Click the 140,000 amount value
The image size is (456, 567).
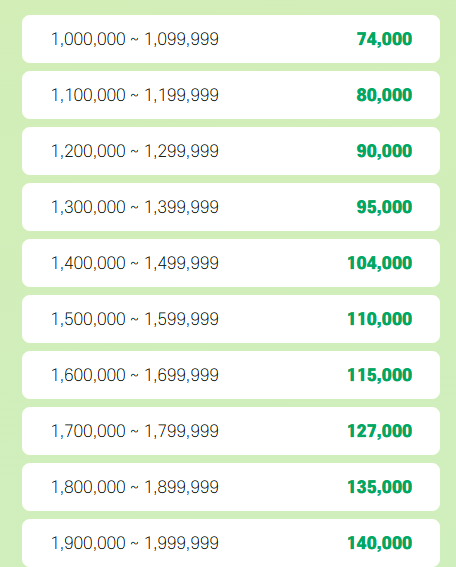click(x=379, y=543)
